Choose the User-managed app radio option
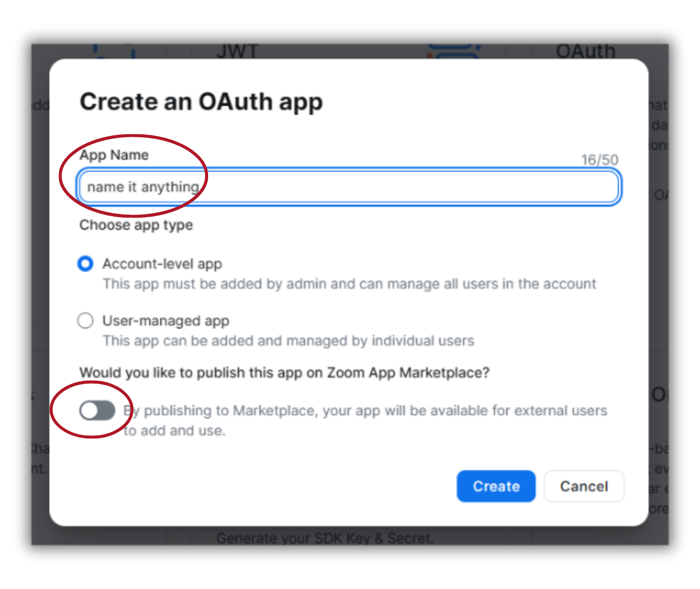This screenshot has width=700, height=589. point(86,321)
